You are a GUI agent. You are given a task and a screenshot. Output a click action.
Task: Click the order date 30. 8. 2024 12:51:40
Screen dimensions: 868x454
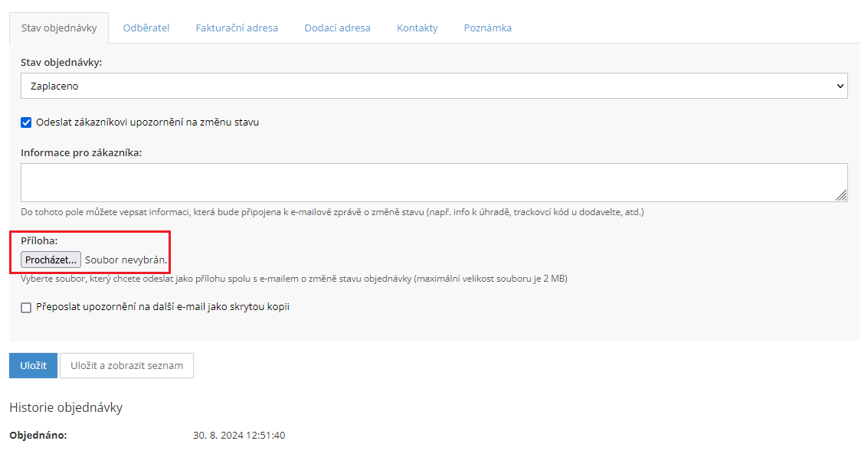click(x=239, y=436)
